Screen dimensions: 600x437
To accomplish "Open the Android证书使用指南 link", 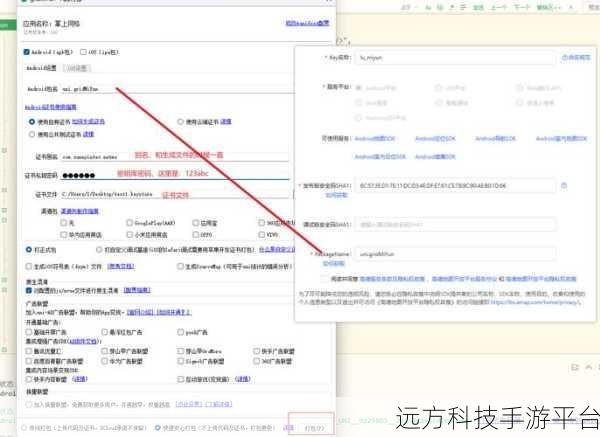I will pos(51,107).
